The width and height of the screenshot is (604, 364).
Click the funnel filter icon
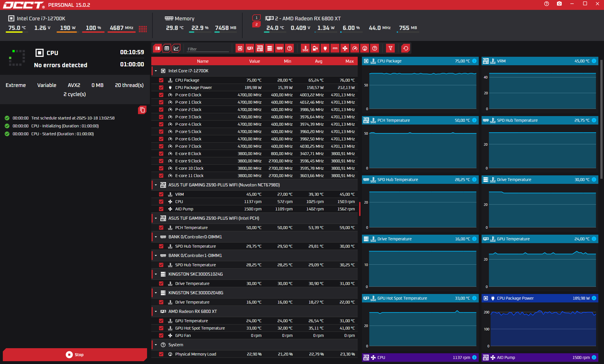click(391, 48)
